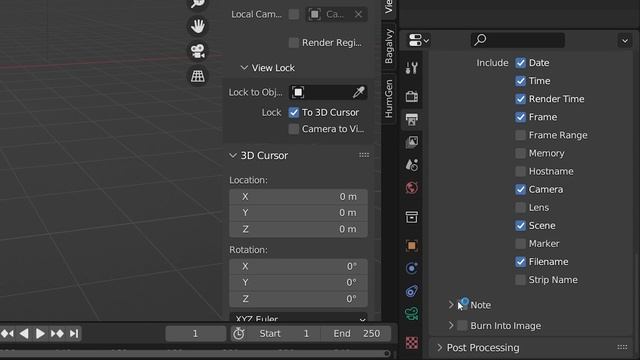Collapse the 3D Cursor panel
This screenshot has height=360, width=640.
[233, 156]
